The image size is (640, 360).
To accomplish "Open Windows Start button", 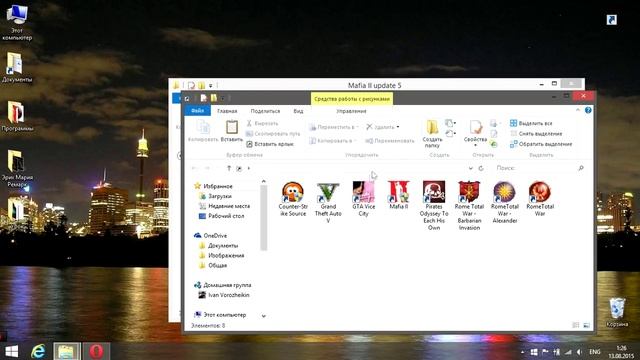I will [12, 351].
